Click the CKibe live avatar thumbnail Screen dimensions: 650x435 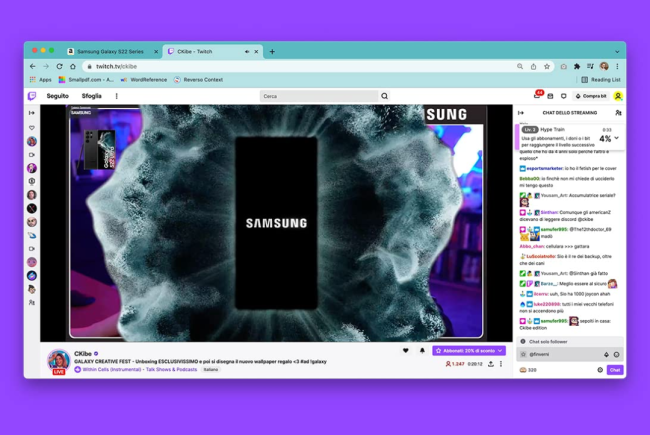[58, 361]
